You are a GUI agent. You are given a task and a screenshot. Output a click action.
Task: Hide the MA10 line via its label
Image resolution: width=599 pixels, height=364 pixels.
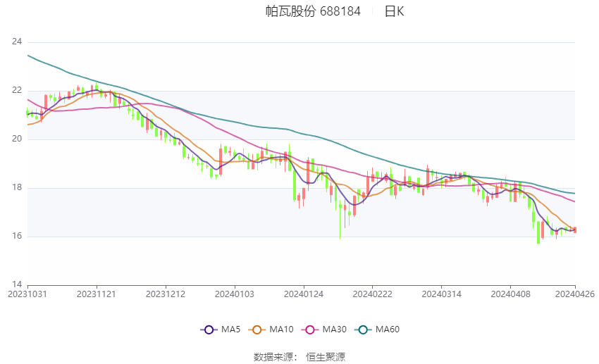coord(281,330)
